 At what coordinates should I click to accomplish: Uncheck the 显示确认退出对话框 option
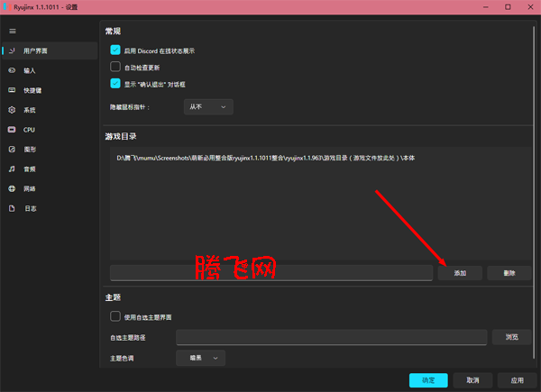click(115, 84)
